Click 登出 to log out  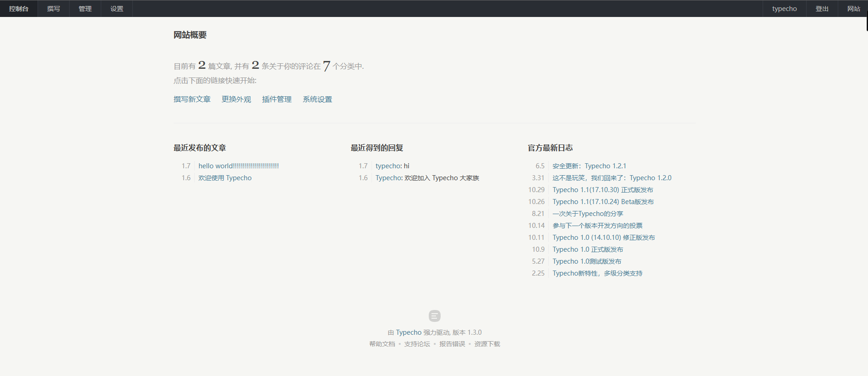coord(822,9)
